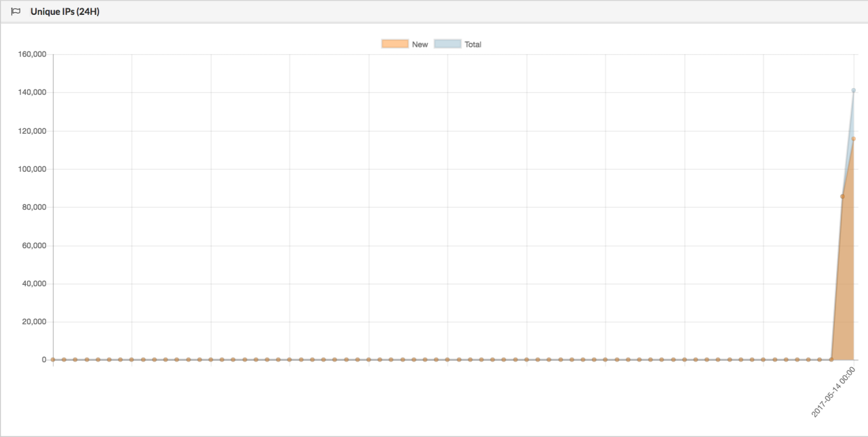Image resolution: width=868 pixels, height=437 pixels.
Task: Click the flag icon beside Unique IPs
Action: pyautogui.click(x=16, y=12)
